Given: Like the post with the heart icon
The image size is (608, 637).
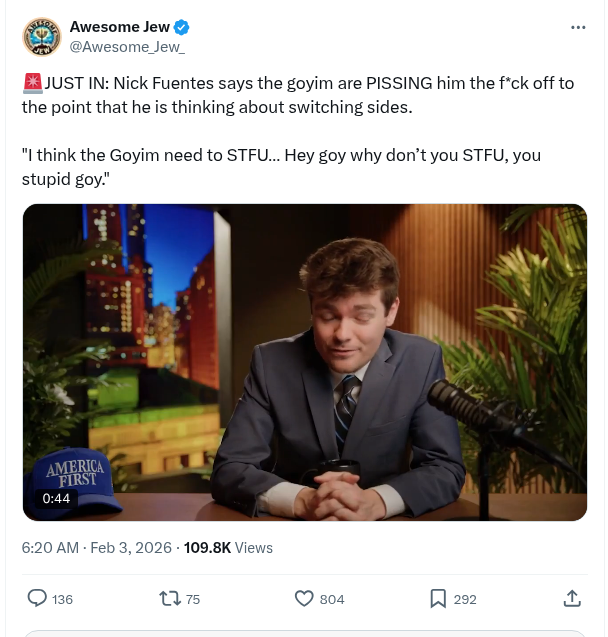Looking at the screenshot, I should 305,598.
